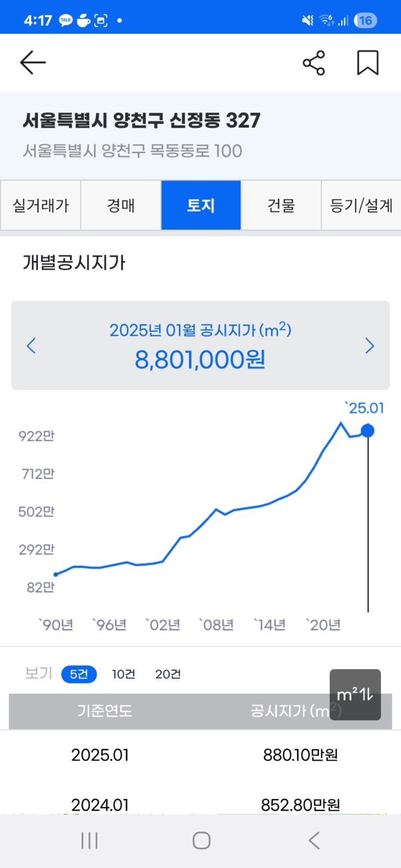This screenshot has height=868, width=401.
Task: Show previous year's 공시지가 with left chevron
Action: [31, 346]
